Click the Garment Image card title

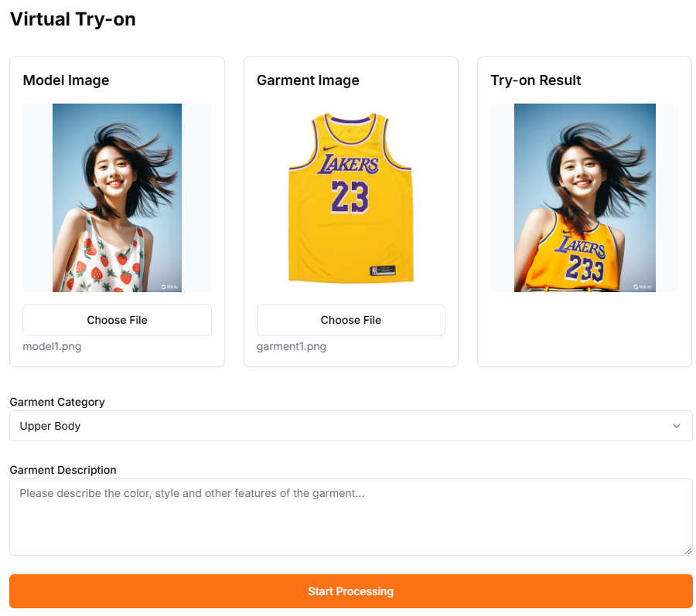308,80
